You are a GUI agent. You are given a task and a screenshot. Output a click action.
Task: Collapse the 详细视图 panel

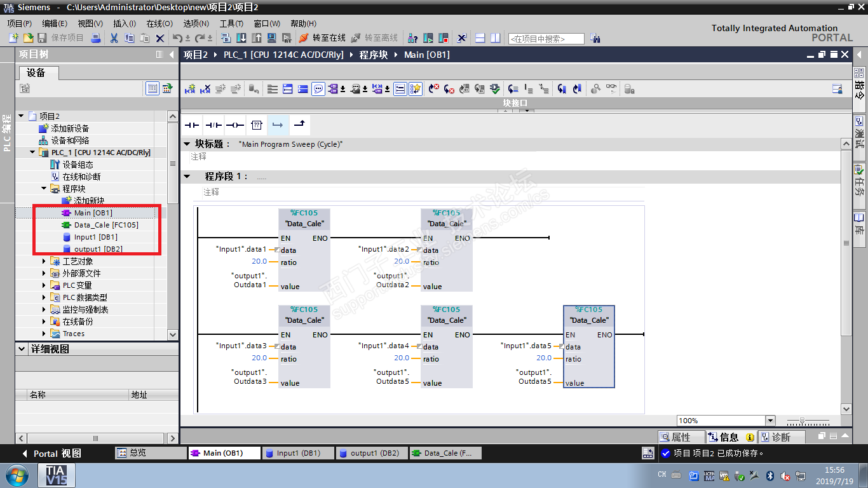[x=22, y=349]
